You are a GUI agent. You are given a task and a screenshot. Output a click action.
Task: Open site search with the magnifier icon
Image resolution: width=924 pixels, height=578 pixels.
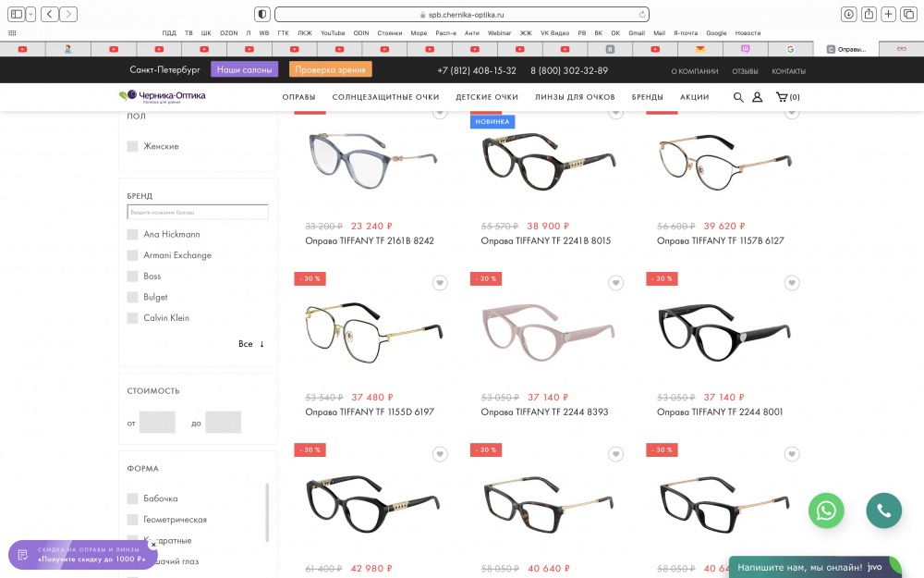tap(737, 97)
